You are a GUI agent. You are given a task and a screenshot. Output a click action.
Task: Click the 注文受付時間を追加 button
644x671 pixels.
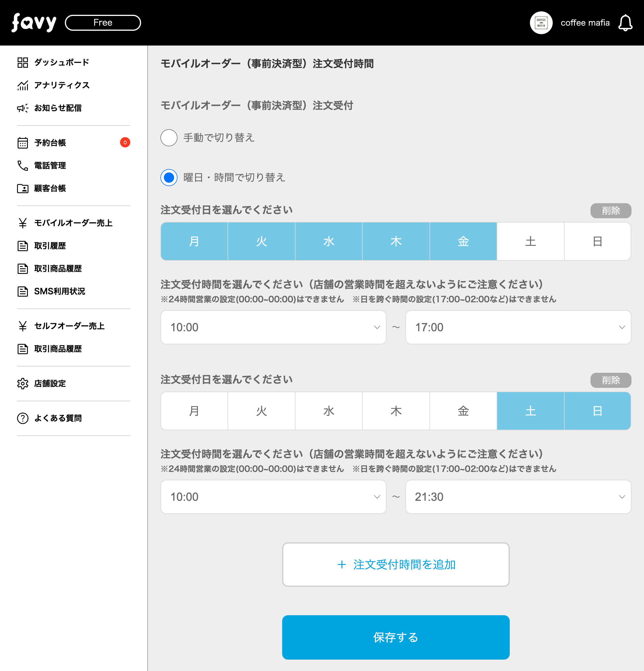[396, 565]
